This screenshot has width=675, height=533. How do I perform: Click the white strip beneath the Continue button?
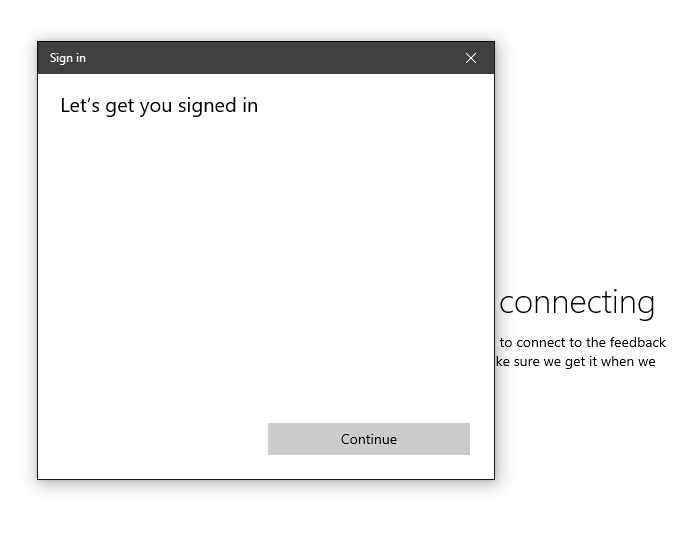point(368,467)
